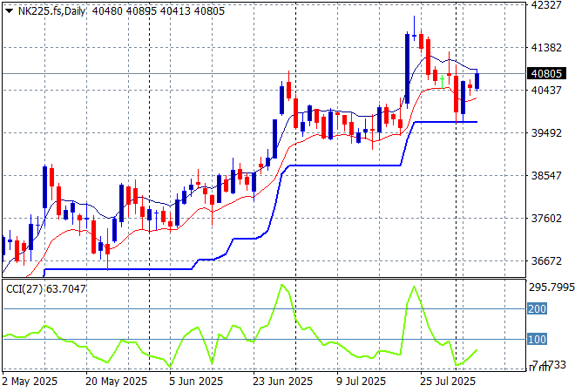This screenshot has width=575, height=392.
Task: Click the CCI 200 level marker
Action: pos(538,308)
